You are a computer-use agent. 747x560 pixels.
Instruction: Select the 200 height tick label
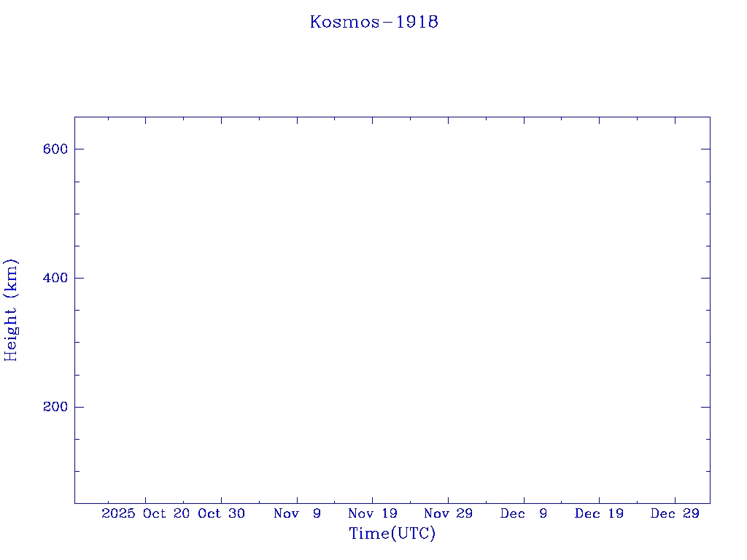click(x=55, y=407)
